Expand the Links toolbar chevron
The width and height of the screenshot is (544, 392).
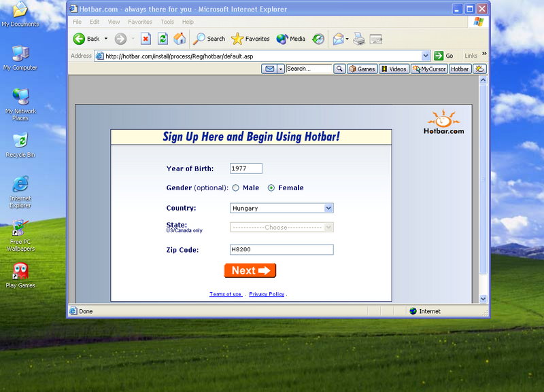click(x=484, y=54)
